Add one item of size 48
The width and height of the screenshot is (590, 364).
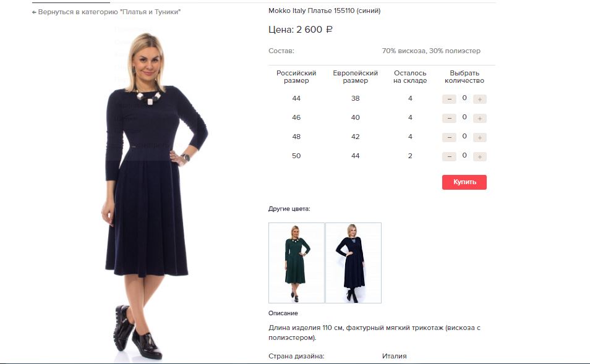[480, 138]
